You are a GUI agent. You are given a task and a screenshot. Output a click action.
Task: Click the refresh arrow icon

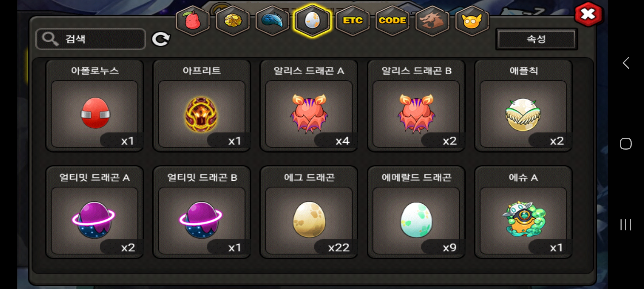pyautogui.click(x=161, y=39)
